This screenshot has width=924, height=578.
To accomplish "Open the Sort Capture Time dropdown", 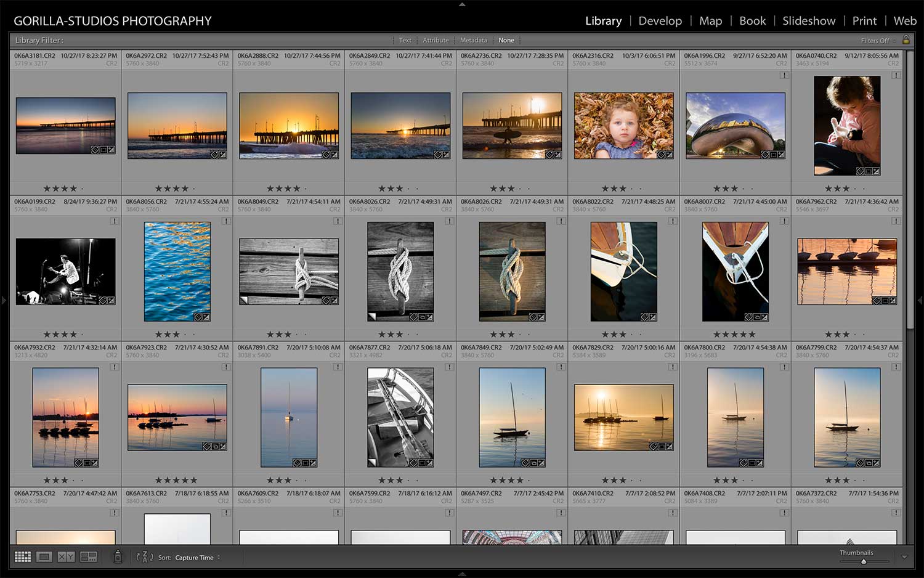I will coord(197,558).
